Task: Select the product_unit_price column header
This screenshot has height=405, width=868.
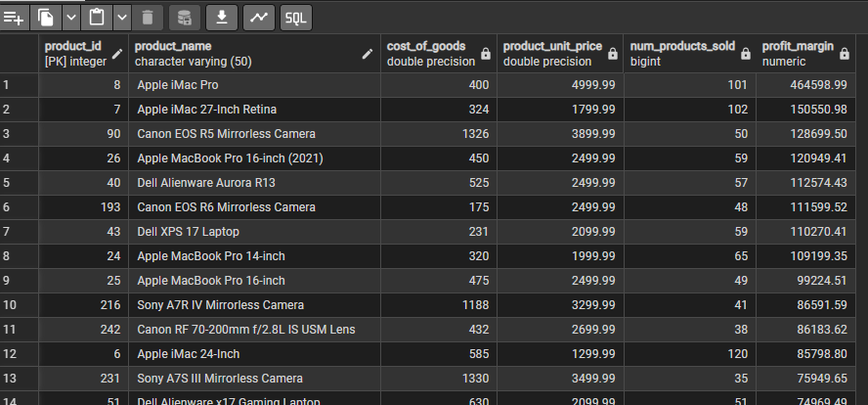Action: (560, 54)
